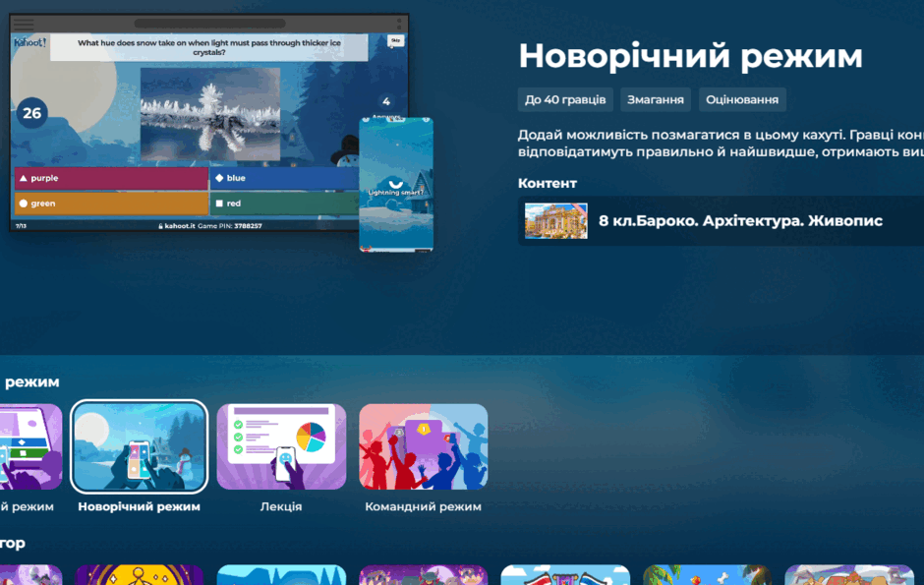924x585 pixels.
Task: Click the frost crystal photo in the preview
Action: click(x=210, y=114)
